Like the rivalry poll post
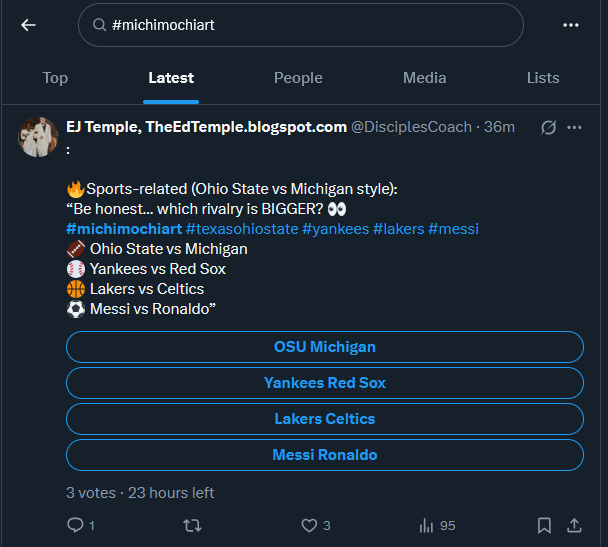This screenshot has height=547, width=608. [310, 525]
